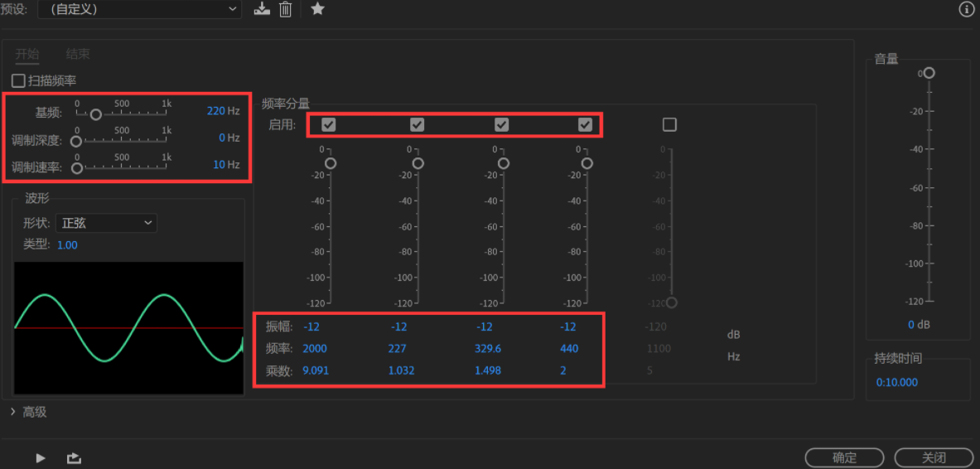
Task: Edit the frequency value 440
Action: [x=569, y=348]
